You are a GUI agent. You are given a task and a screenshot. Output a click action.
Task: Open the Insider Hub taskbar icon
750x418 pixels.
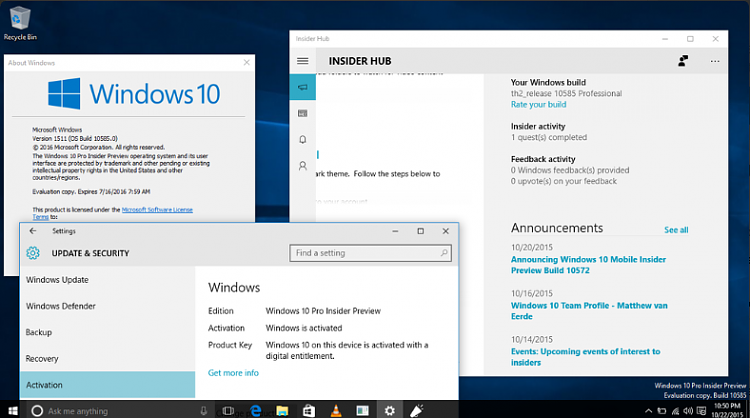[x=417, y=411]
